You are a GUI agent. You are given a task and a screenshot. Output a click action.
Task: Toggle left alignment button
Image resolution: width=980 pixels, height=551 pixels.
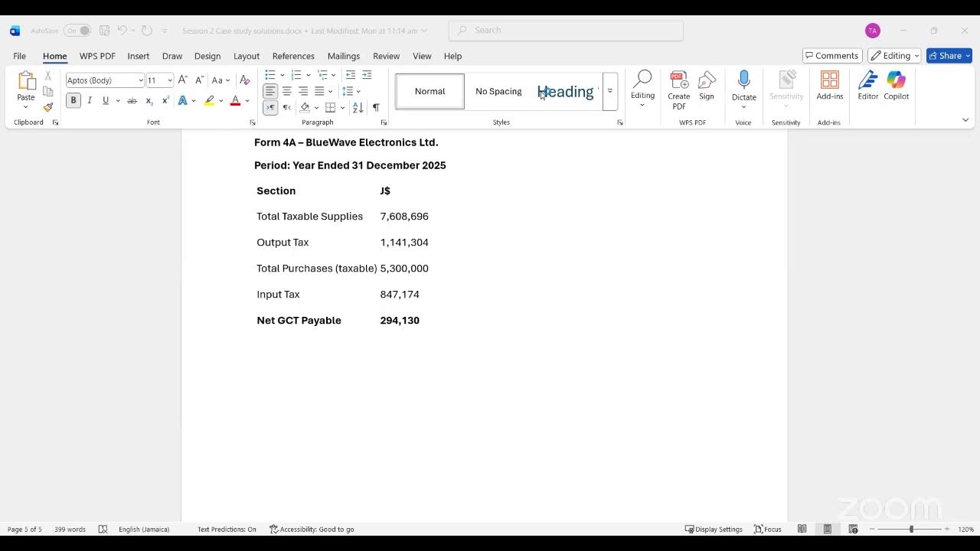click(x=270, y=91)
